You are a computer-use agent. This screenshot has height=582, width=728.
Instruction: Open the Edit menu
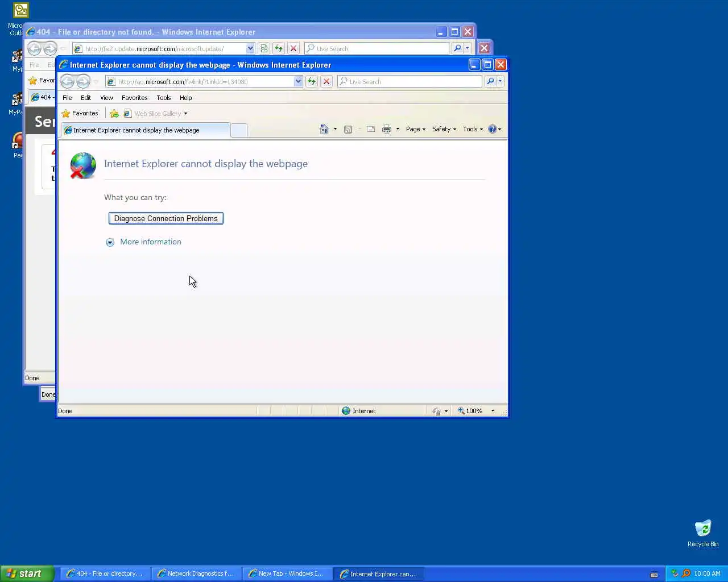point(86,98)
